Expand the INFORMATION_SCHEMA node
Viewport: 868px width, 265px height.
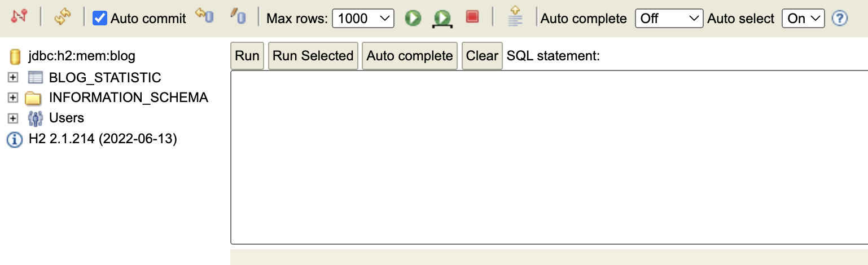point(13,98)
